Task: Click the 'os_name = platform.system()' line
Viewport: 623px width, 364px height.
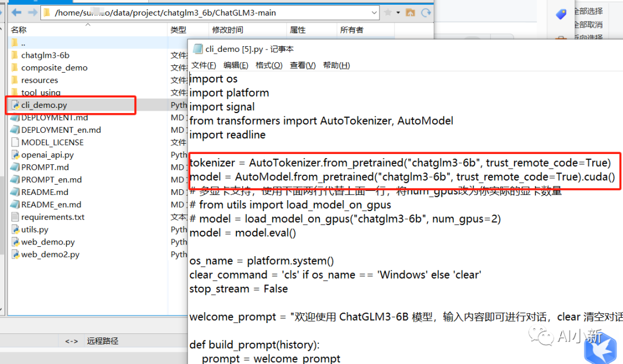Action: click(261, 261)
